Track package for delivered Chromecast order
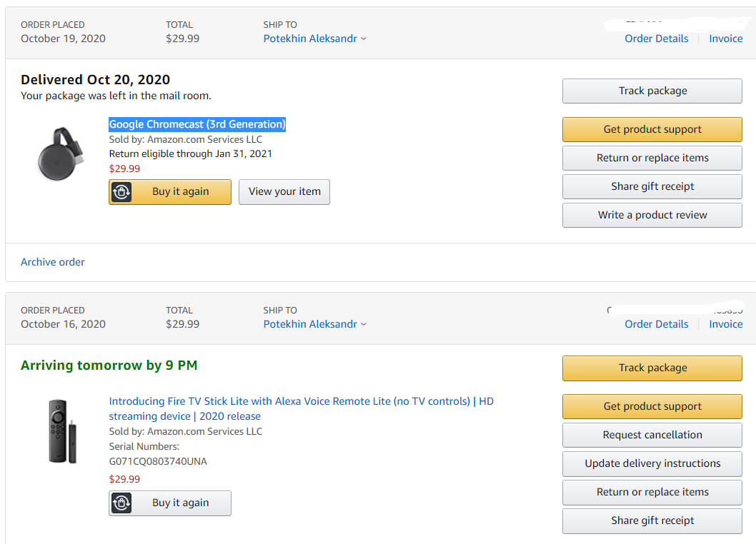The height and width of the screenshot is (544, 756). pyautogui.click(x=652, y=91)
